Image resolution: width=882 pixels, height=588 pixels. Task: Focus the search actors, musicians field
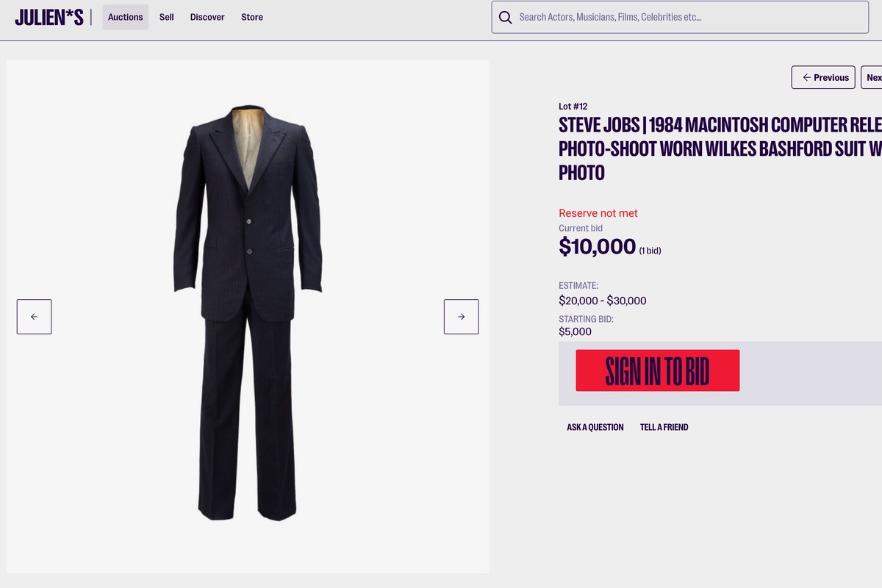pyautogui.click(x=684, y=17)
